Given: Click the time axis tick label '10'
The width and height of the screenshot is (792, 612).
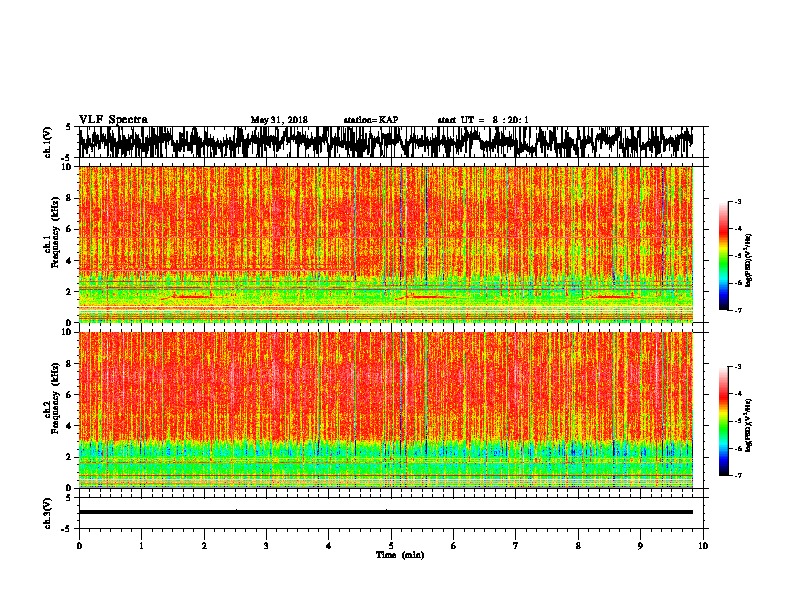Looking at the screenshot, I should (x=703, y=546).
